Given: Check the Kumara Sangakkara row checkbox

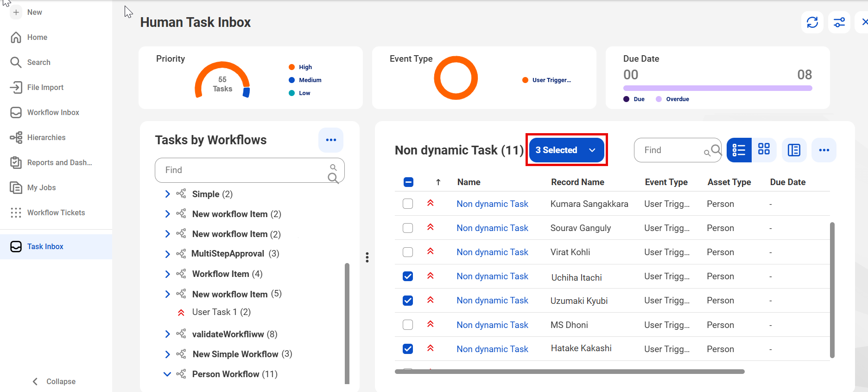Looking at the screenshot, I should 408,204.
